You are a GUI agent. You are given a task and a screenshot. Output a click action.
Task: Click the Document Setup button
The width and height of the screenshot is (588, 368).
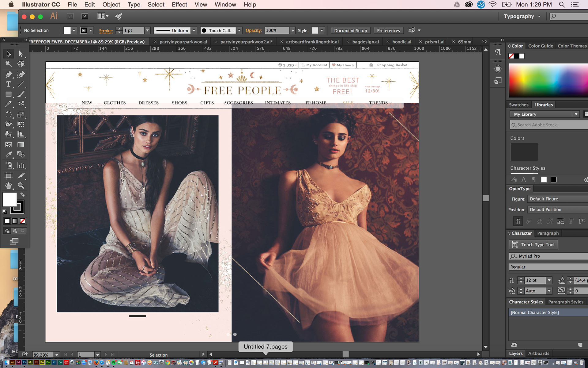350,30
